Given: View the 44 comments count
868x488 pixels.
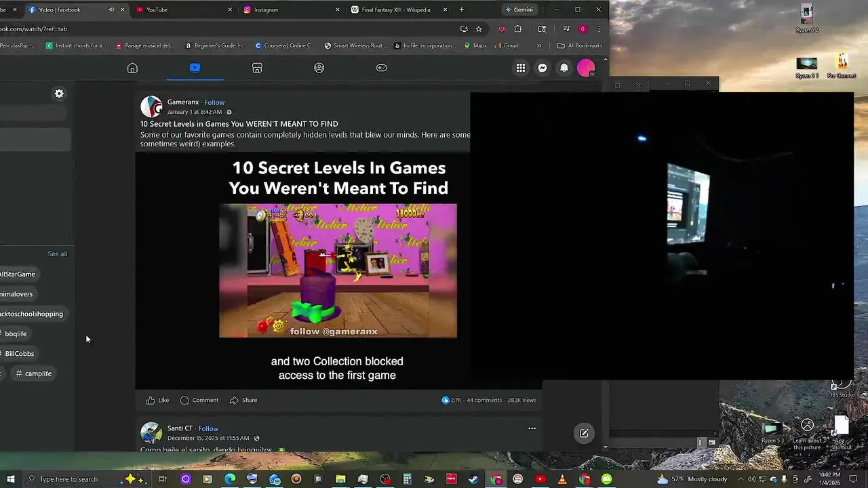Looking at the screenshot, I should point(484,400).
